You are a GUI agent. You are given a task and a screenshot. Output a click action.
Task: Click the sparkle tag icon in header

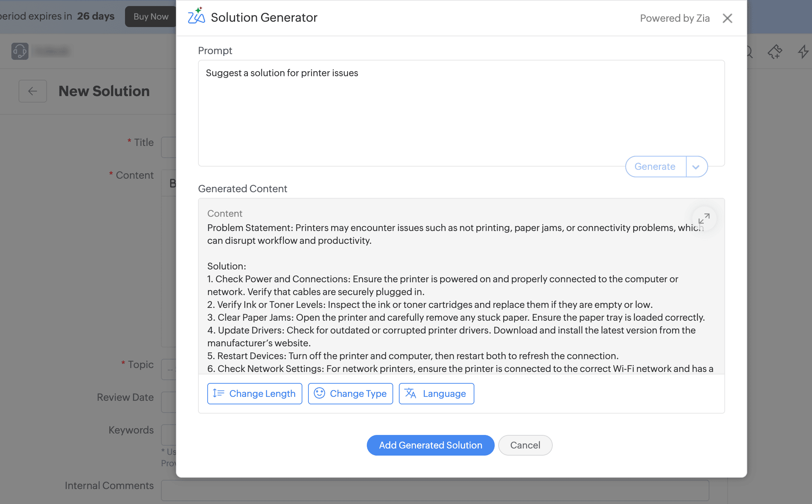click(775, 52)
